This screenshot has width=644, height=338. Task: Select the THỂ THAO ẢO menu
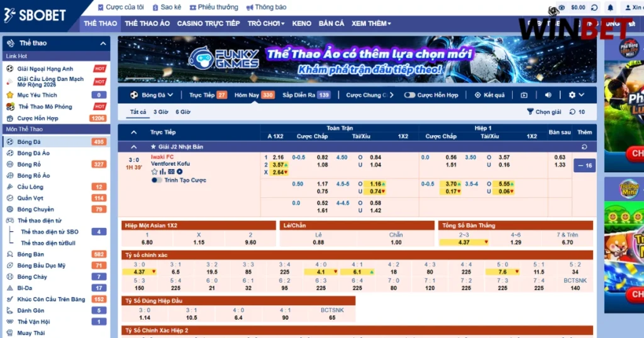[147, 23]
